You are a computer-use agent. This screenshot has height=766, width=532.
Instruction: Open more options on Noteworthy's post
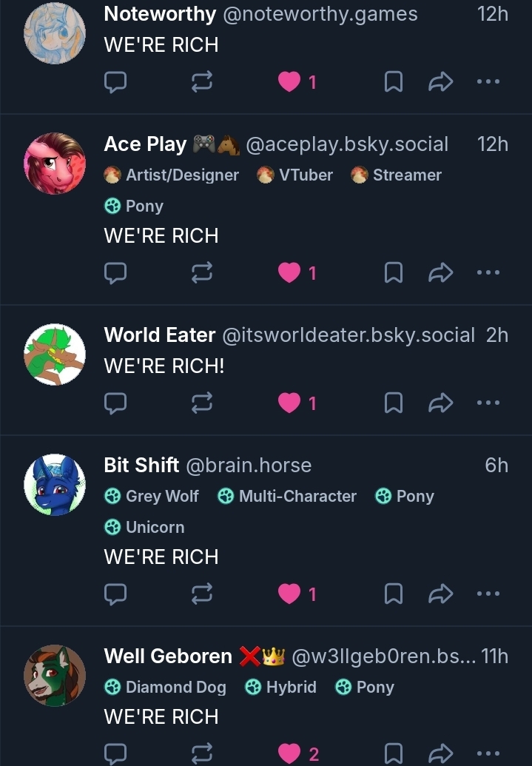click(x=488, y=82)
